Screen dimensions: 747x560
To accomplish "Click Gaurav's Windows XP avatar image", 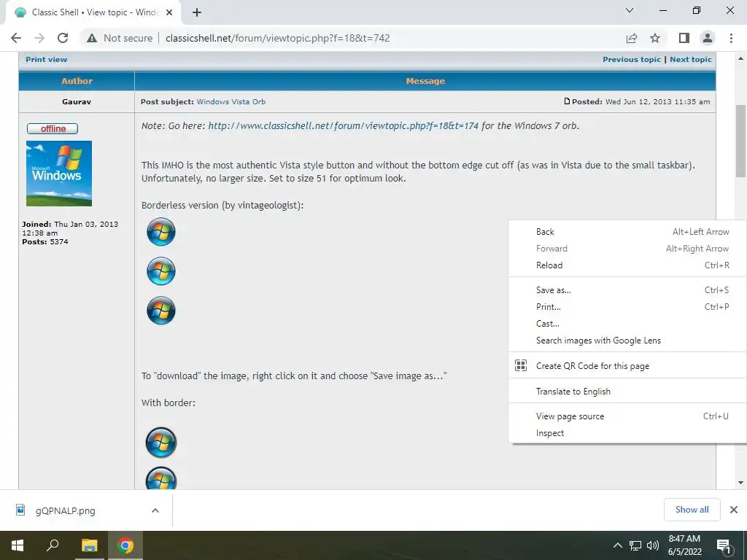I will pos(59,174).
